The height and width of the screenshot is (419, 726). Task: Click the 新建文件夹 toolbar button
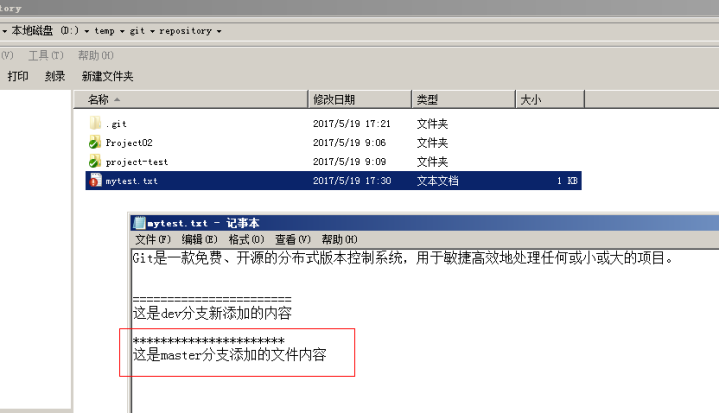(x=107, y=76)
